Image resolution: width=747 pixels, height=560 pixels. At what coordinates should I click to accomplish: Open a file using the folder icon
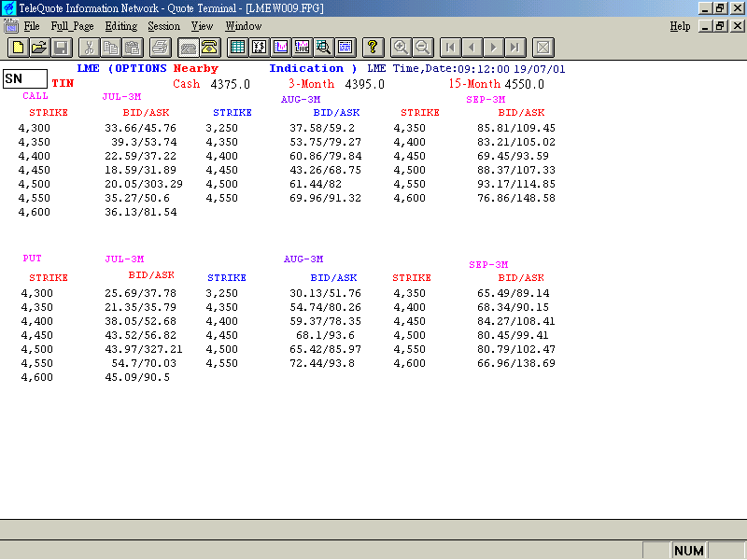click(39, 48)
